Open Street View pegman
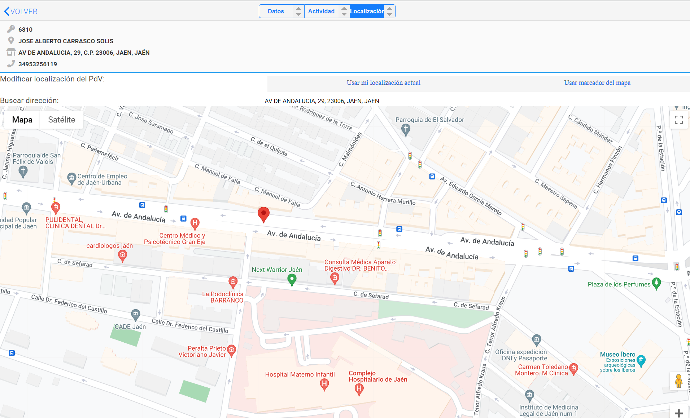Screen dimensions: 690x418 tap(679, 381)
